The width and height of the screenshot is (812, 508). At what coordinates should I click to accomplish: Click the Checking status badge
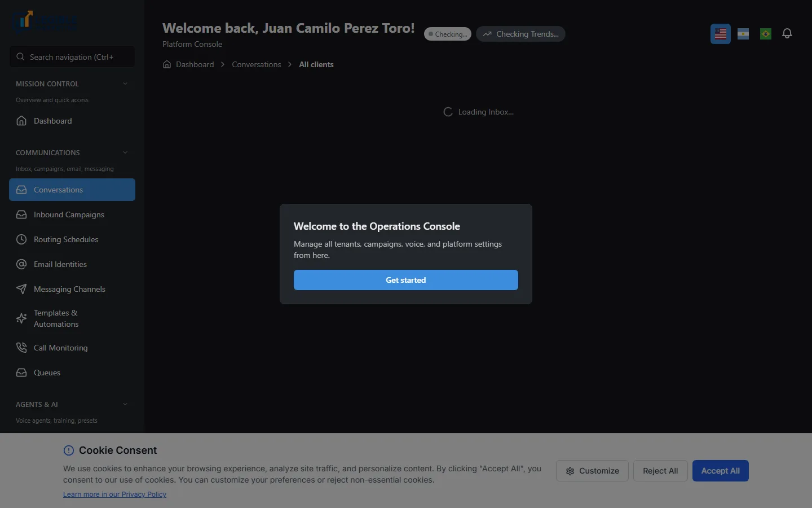[448, 34]
